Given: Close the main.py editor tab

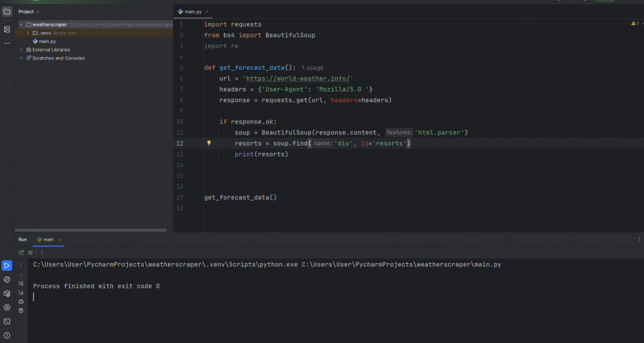Looking at the screenshot, I should pos(207,12).
